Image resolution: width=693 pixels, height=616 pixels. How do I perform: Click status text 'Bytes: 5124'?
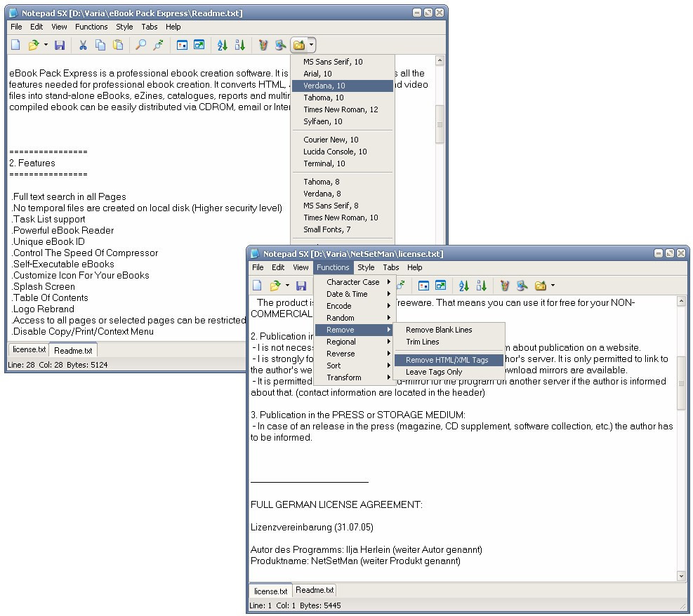(x=87, y=365)
